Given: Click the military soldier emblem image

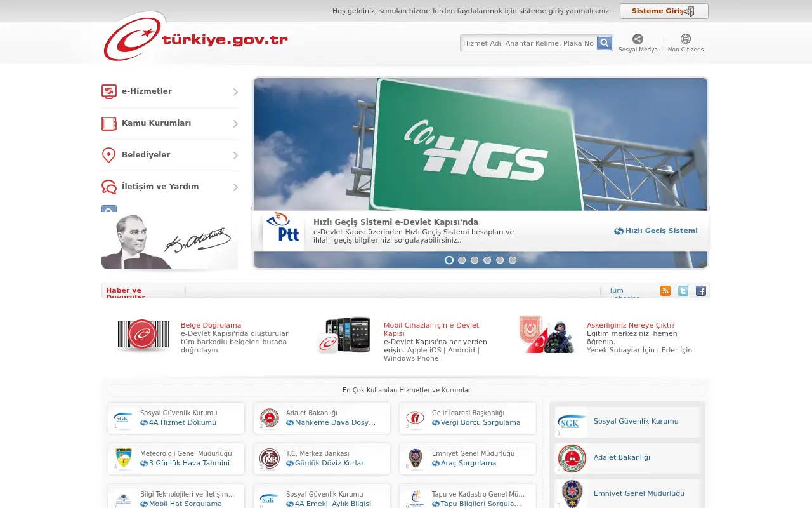Looking at the screenshot, I should point(546,334).
